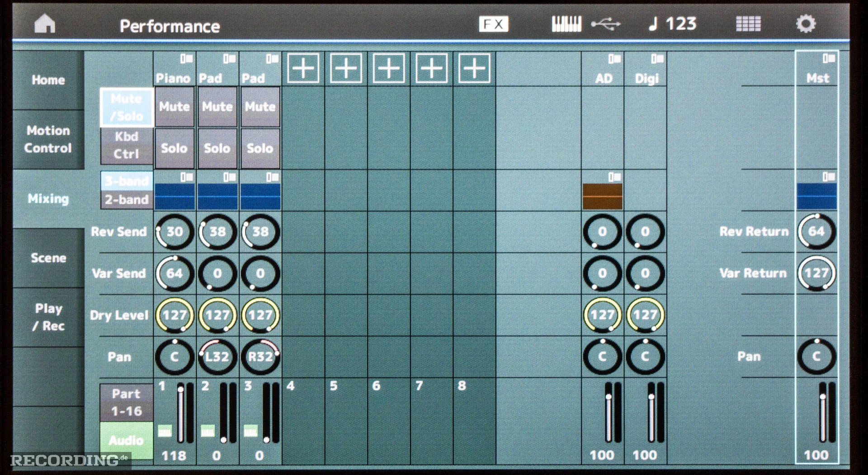Open the FX overview icon

point(493,24)
